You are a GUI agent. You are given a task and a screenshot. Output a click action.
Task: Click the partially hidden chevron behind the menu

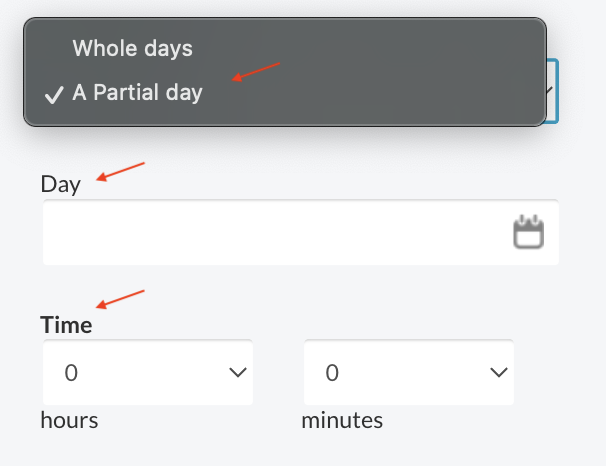(x=551, y=90)
